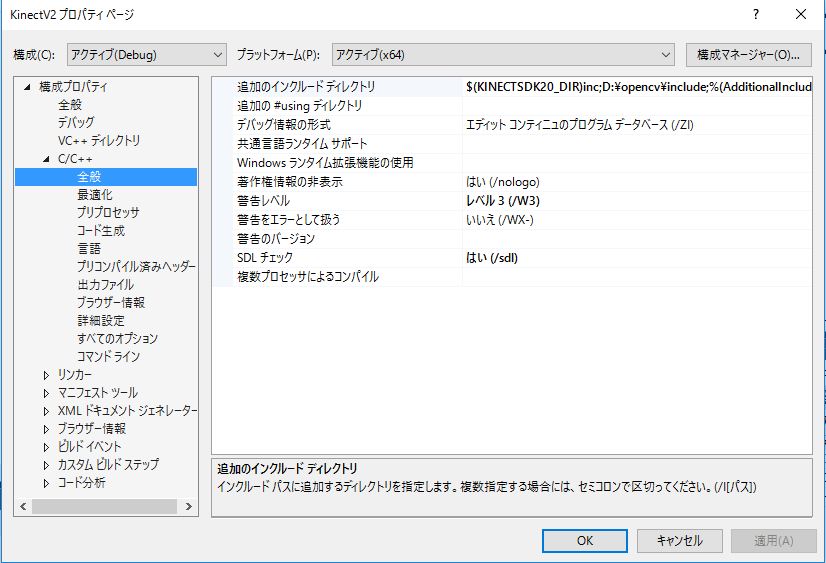Collapse the 構成プロパティ tree node
Viewport: 826px width, 563px height.
tap(28, 87)
